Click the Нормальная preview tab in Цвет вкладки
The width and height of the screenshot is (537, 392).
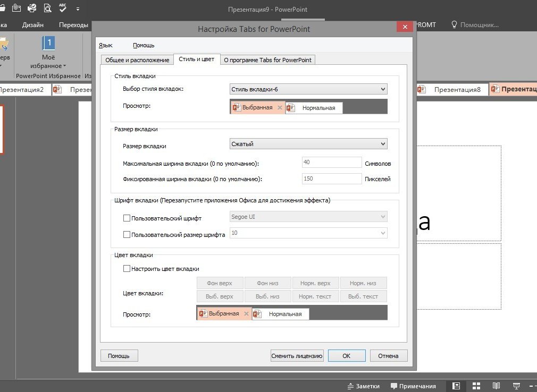pyautogui.click(x=281, y=314)
